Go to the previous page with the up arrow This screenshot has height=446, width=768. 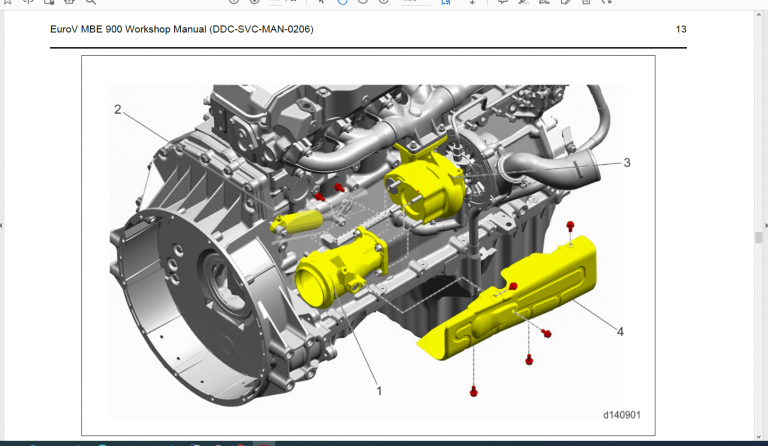click(234, 2)
